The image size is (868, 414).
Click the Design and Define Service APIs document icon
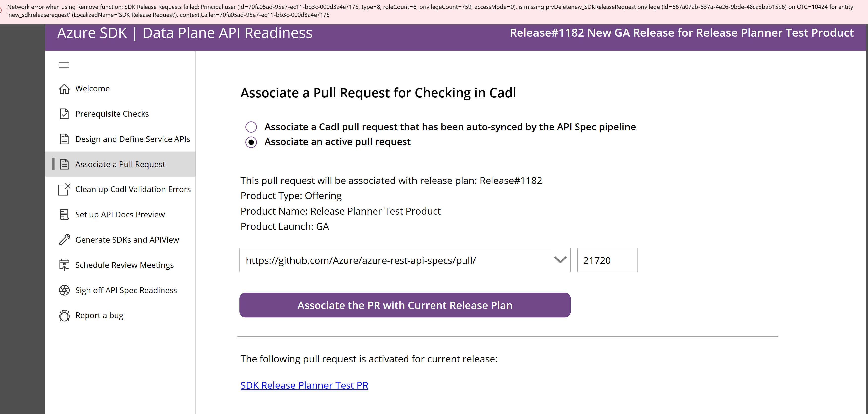point(64,139)
